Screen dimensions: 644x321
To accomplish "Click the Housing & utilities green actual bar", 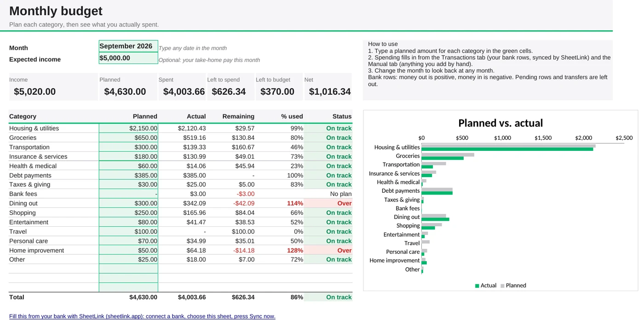I will tap(507, 149).
